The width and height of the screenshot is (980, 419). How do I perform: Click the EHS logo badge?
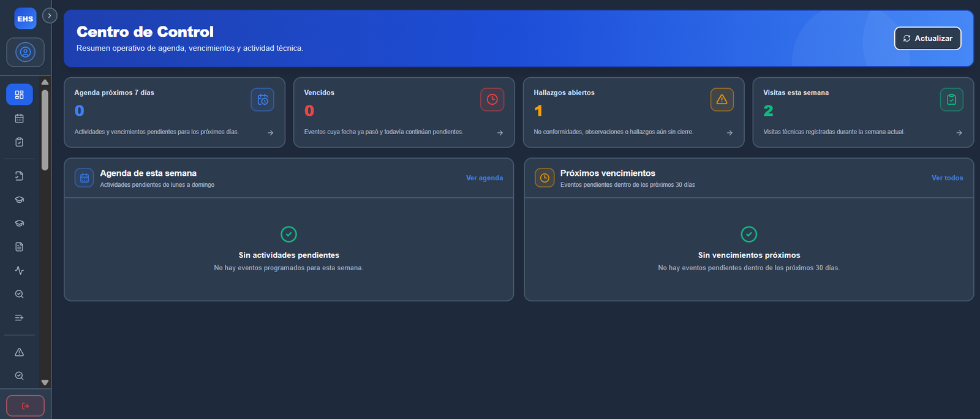coord(25,18)
